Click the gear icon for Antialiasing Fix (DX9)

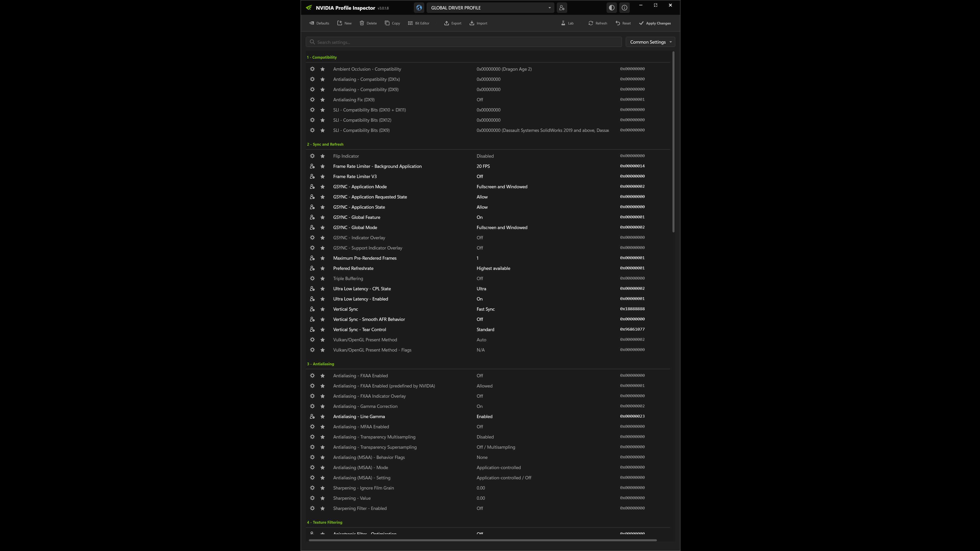(312, 100)
